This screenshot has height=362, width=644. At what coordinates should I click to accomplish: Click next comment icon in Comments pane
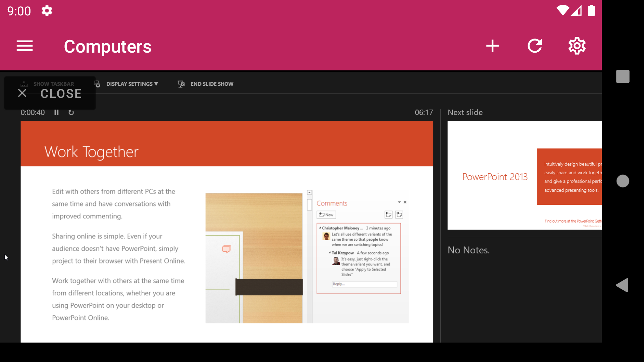[x=399, y=215]
